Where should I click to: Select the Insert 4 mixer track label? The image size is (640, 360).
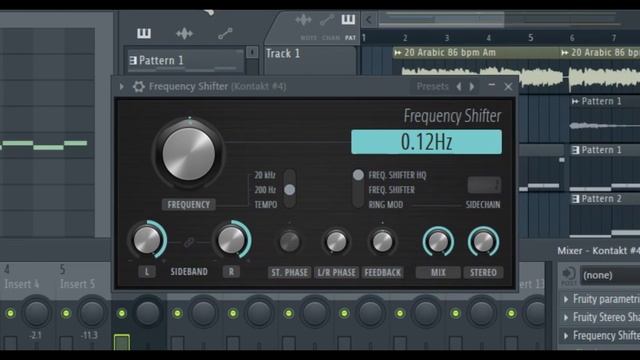[22, 284]
